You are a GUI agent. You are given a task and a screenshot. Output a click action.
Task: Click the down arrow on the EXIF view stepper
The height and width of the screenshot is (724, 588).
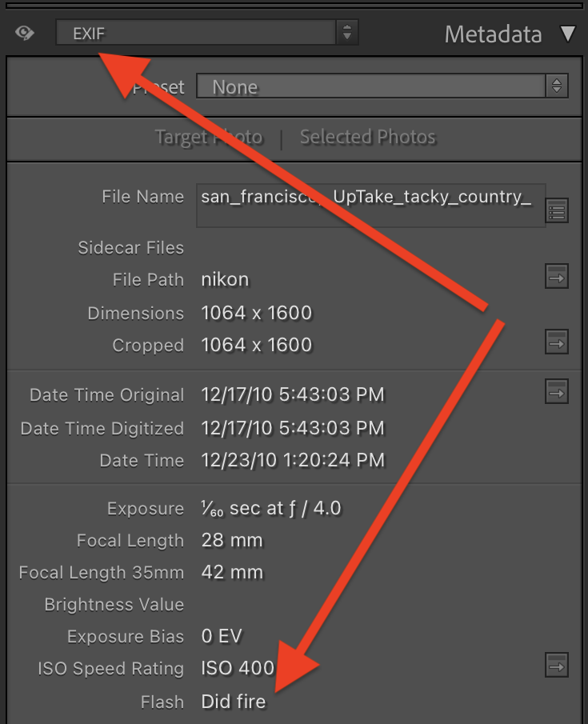pos(347,37)
